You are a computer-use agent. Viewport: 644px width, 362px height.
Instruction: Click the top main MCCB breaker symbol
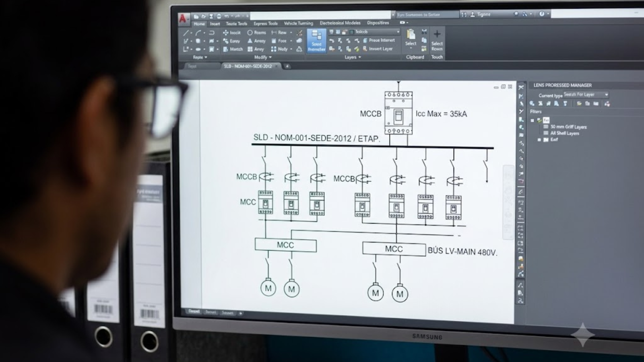[398, 113]
